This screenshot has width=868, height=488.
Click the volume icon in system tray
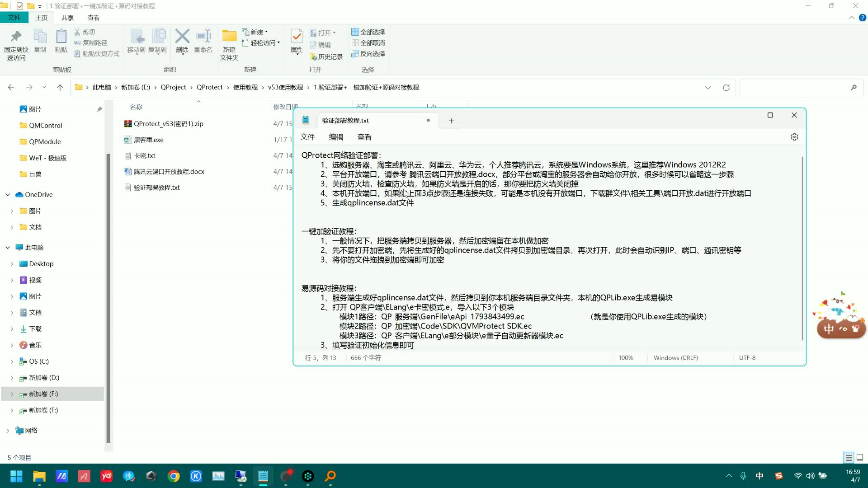tap(810, 476)
